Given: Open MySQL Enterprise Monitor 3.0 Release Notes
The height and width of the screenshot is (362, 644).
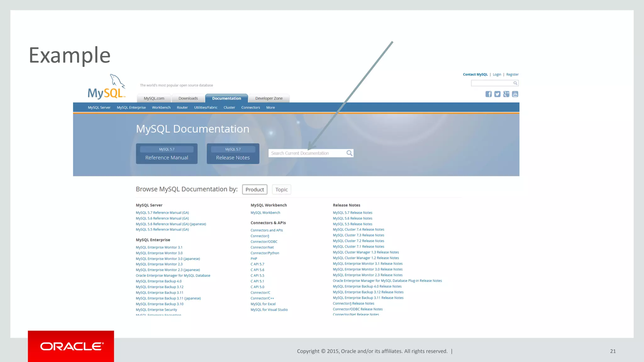Looking at the screenshot, I should 368,269.
